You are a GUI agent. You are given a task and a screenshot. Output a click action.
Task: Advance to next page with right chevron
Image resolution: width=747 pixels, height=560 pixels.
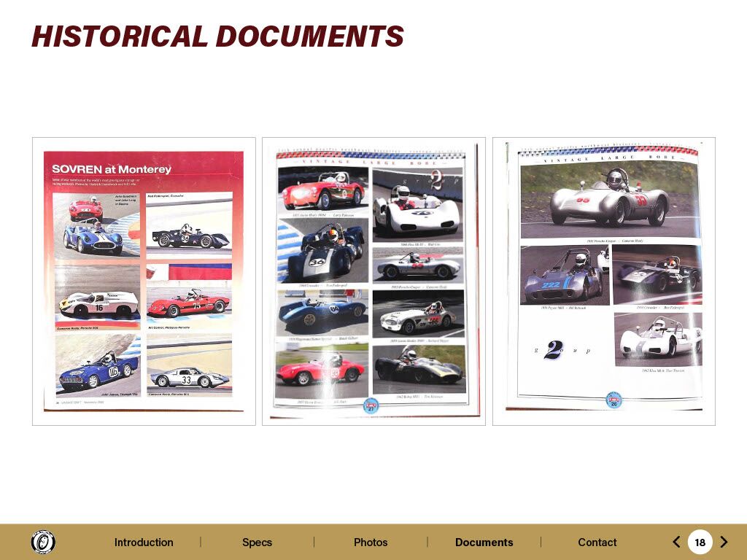click(x=724, y=542)
